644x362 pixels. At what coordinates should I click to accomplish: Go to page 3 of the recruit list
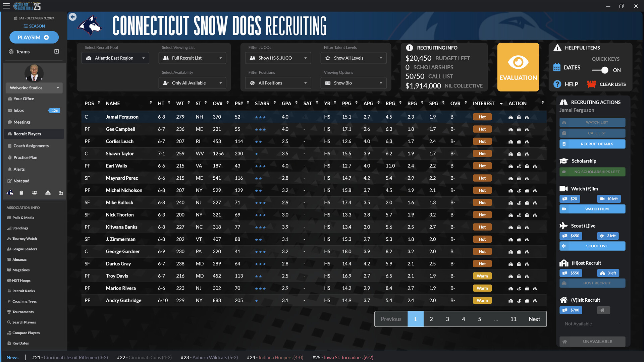[447, 319]
